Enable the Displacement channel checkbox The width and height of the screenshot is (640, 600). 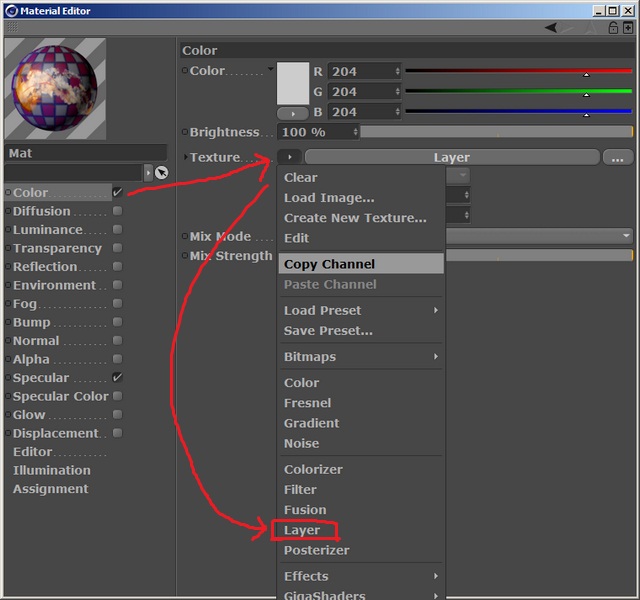(x=118, y=433)
